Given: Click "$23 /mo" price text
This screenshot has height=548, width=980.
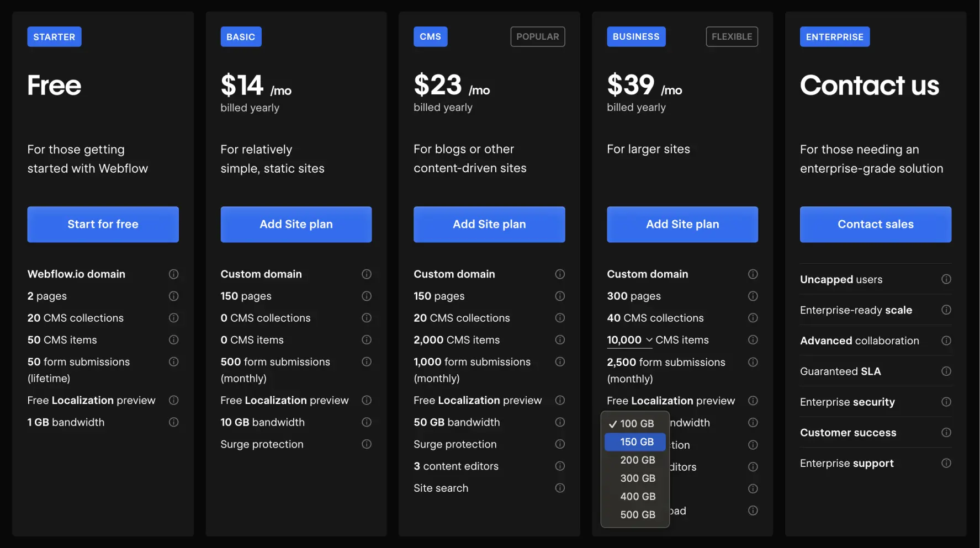Looking at the screenshot, I should pyautogui.click(x=452, y=86).
